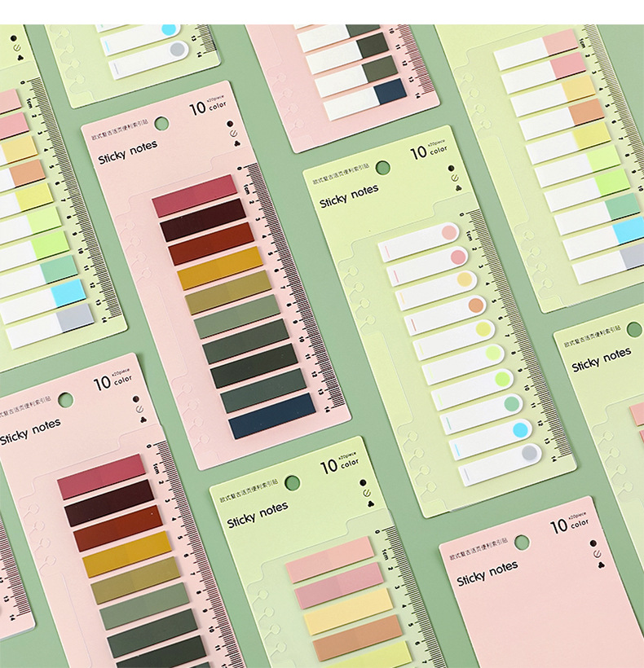Click "Sticky notes" on the stripless pink card
This screenshot has height=668, width=644.
coord(487,574)
